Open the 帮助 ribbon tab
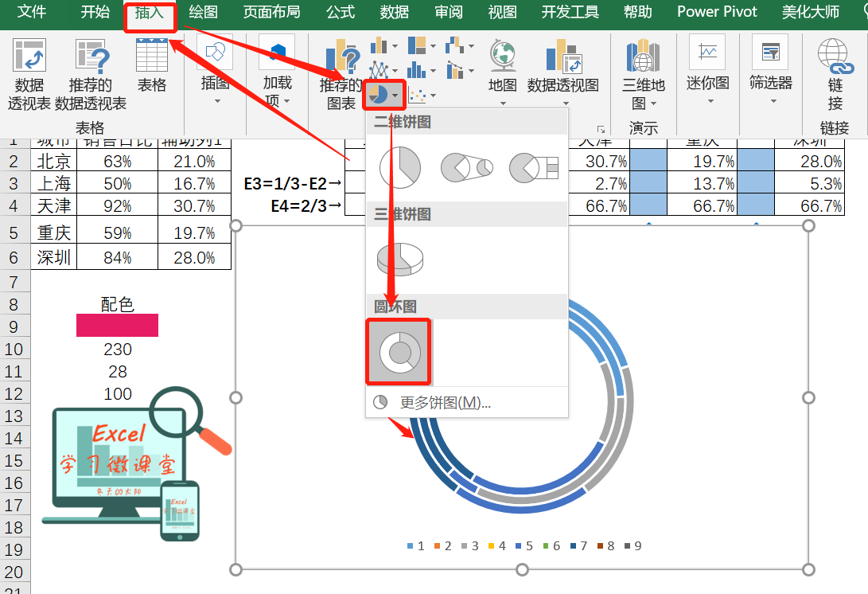868x594 pixels. point(638,12)
